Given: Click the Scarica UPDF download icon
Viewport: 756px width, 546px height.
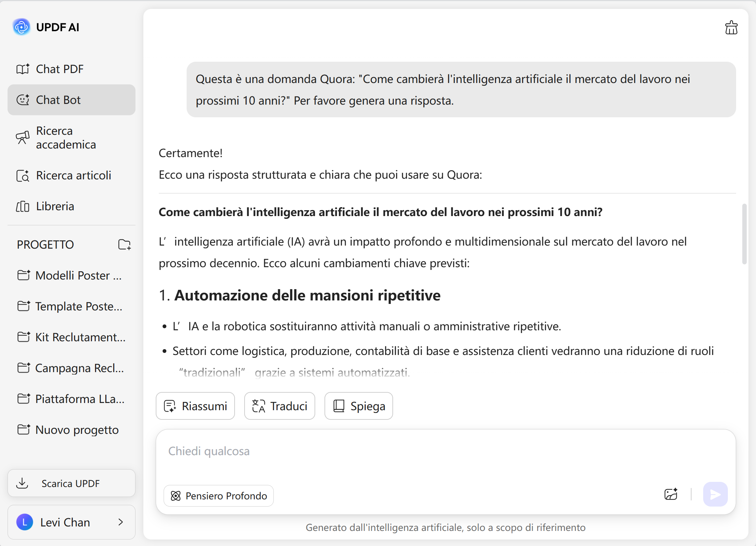Looking at the screenshot, I should click(x=23, y=483).
